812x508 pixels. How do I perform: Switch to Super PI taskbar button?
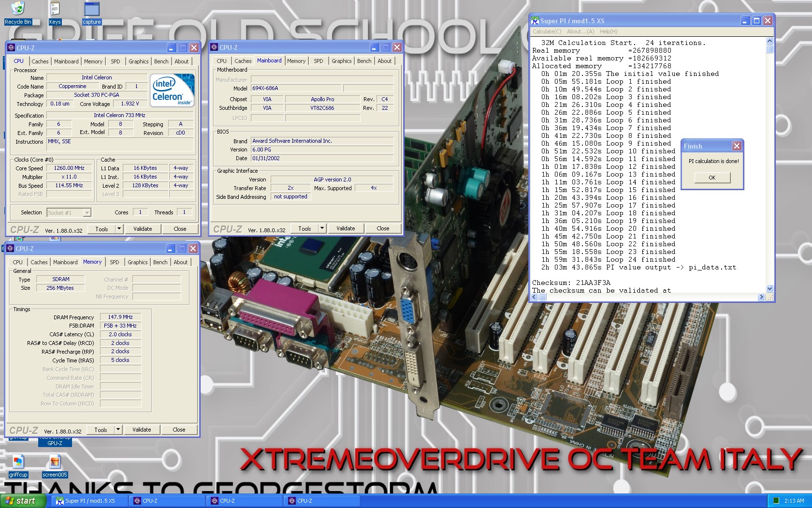(91, 501)
